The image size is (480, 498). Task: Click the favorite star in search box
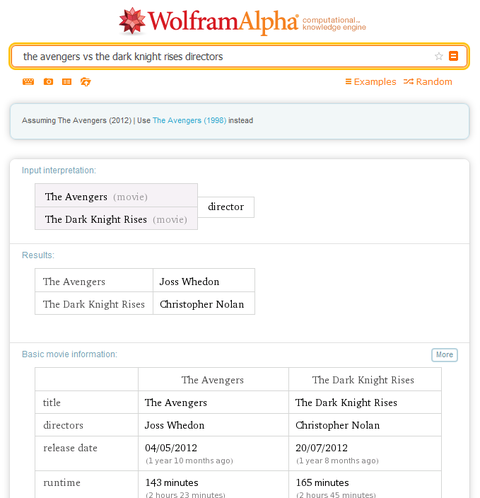point(439,56)
